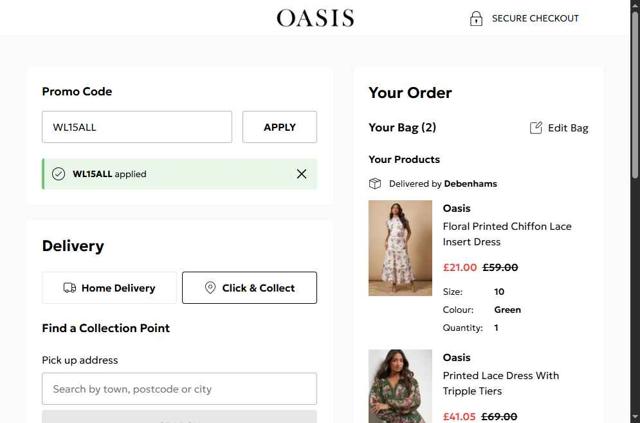Click the pick up address search field
The height and width of the screenshot is (423, 640).
coord(179,389)
